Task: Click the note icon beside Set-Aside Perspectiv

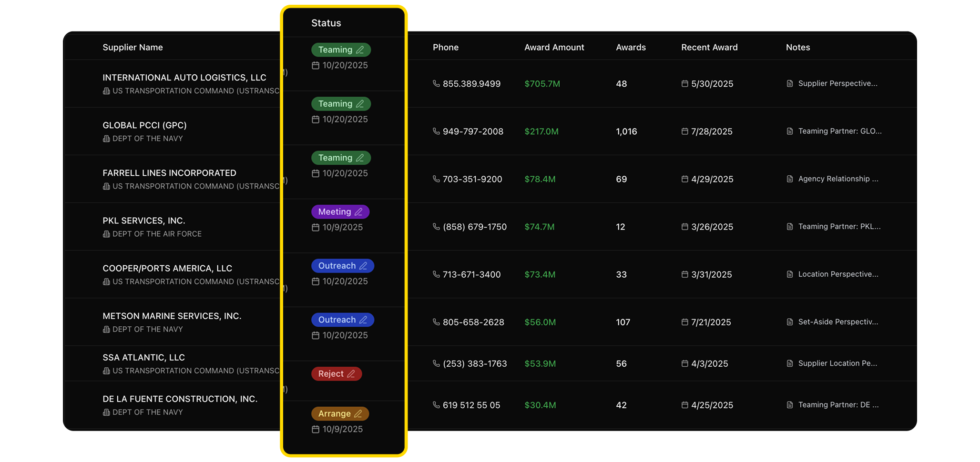Action: click(x=790, y=322)
